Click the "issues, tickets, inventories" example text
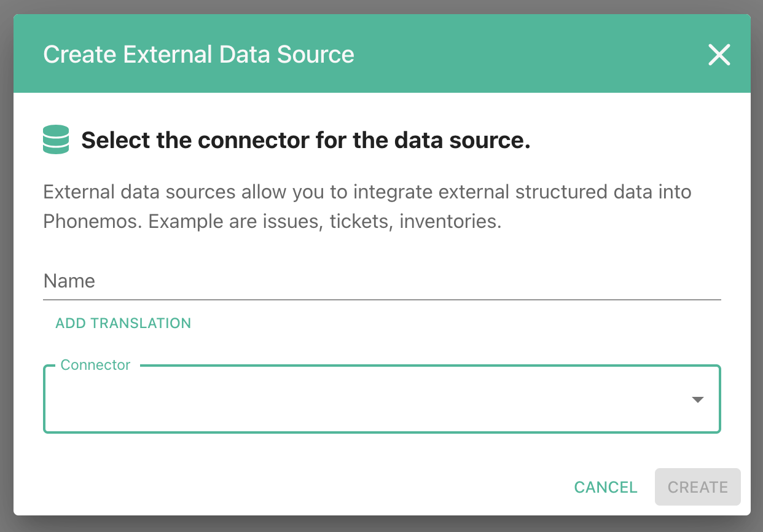Image resolution: width=763 pixels, height=532 pixels. coord(389,221)
